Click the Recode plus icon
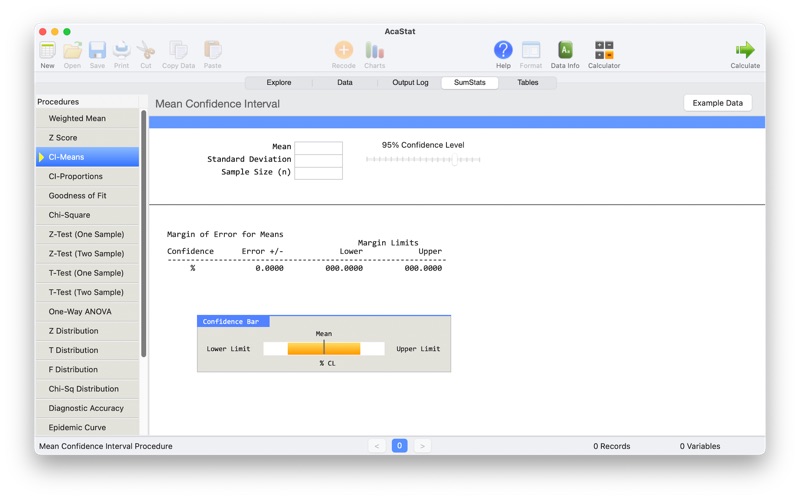 [343, 51]
